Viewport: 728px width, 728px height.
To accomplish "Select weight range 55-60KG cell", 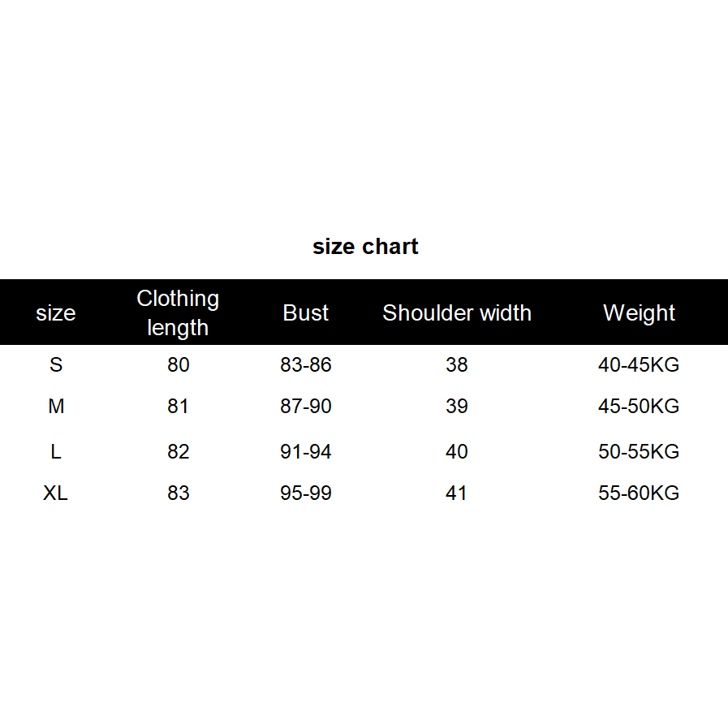I will pyautogui.click(x=639, y=493).
